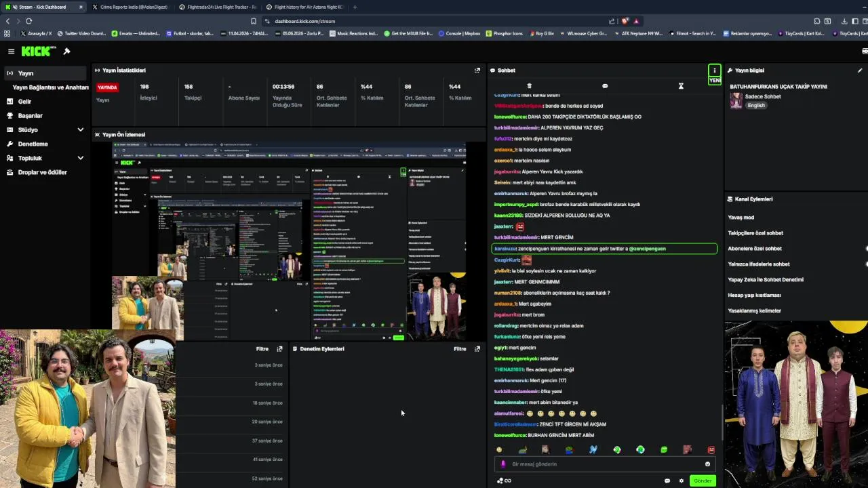Click the YAYINDA live badge
The height and width of the screenshot is (488, 868).
tap(107, 87)
